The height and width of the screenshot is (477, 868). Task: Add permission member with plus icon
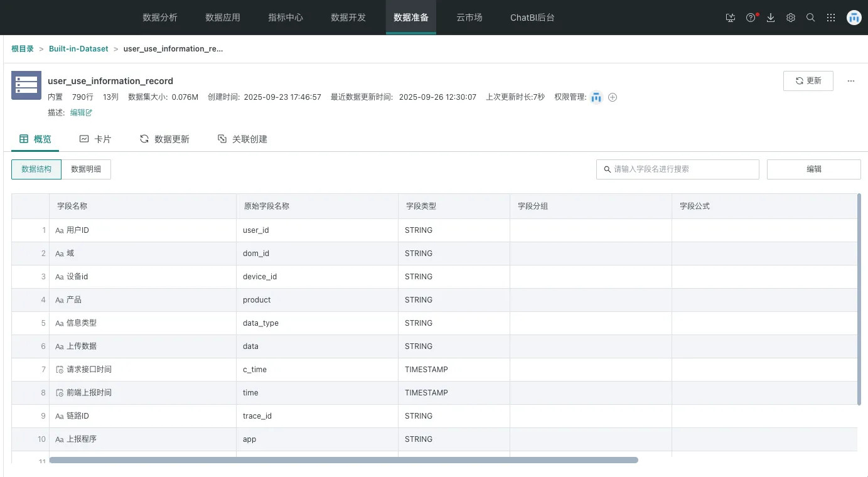click(613, 97)
